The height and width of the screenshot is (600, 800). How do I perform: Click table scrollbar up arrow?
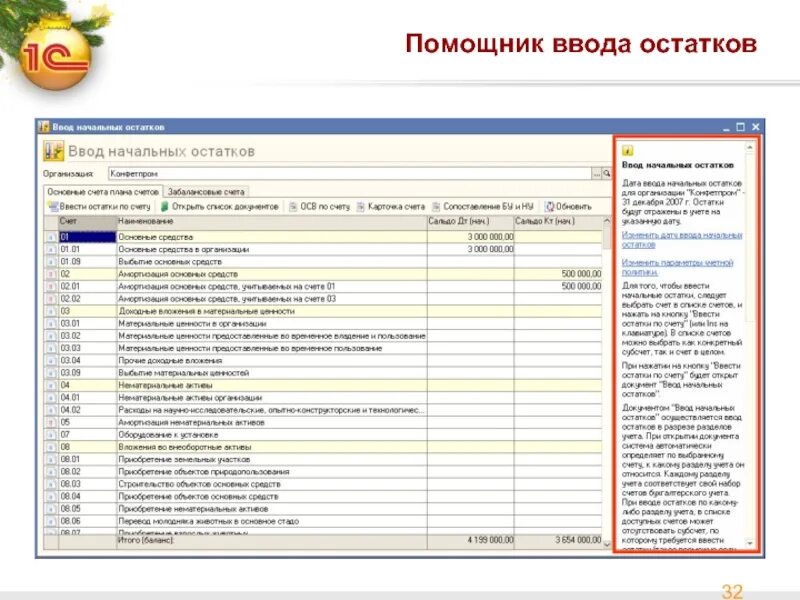click(x=607, y=221)
